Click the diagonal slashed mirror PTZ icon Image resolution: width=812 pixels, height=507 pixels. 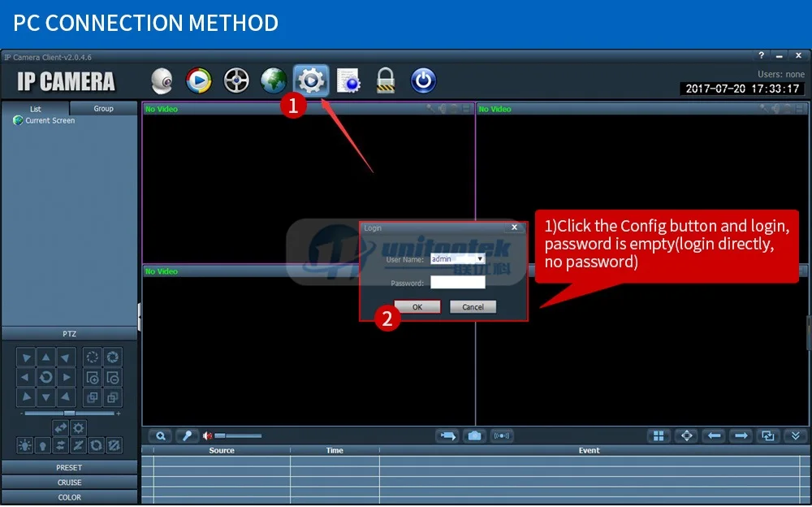coord(114,445)
